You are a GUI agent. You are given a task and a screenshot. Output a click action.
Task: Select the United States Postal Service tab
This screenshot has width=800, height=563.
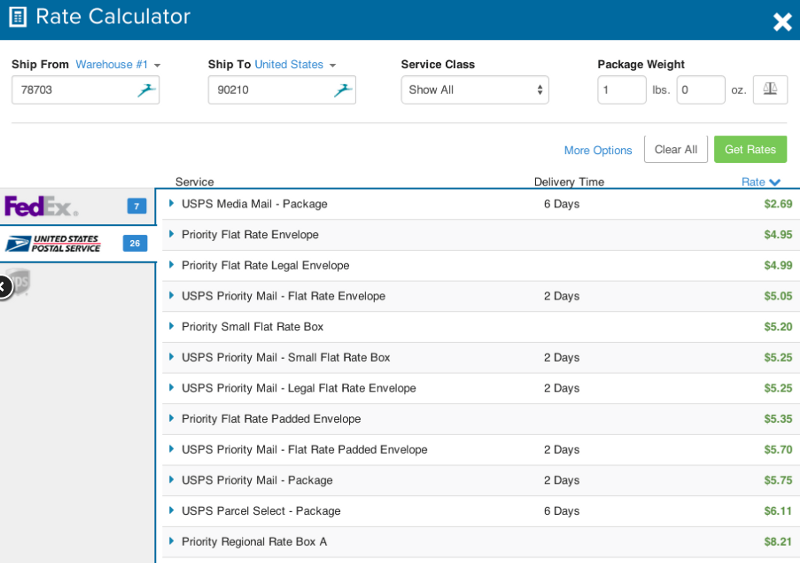pyautogui.click(x=78, y=243)
